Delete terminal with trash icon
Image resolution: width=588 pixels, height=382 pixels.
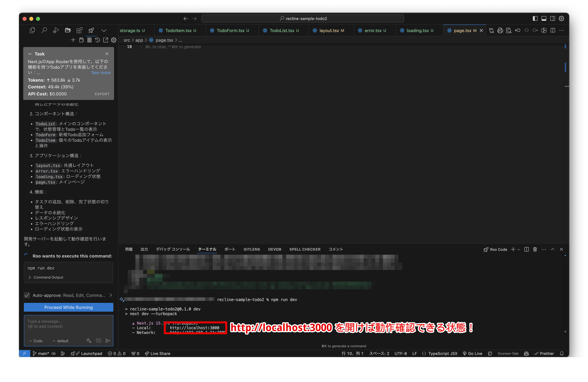pos(535,249)
